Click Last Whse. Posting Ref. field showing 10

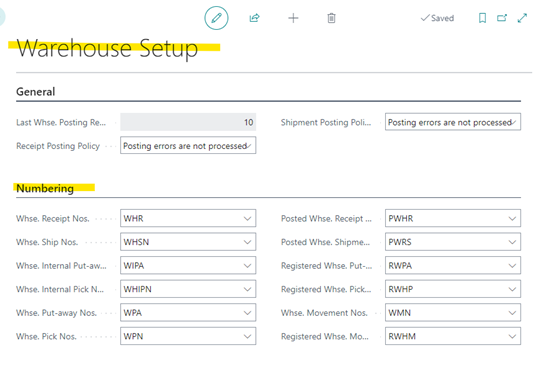pos(188,122)
